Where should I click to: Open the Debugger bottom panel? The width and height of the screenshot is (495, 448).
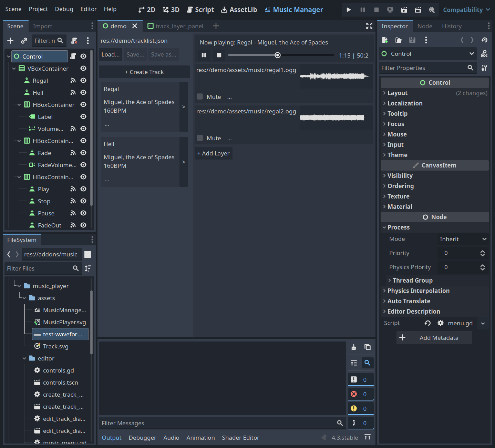[142, 438]
